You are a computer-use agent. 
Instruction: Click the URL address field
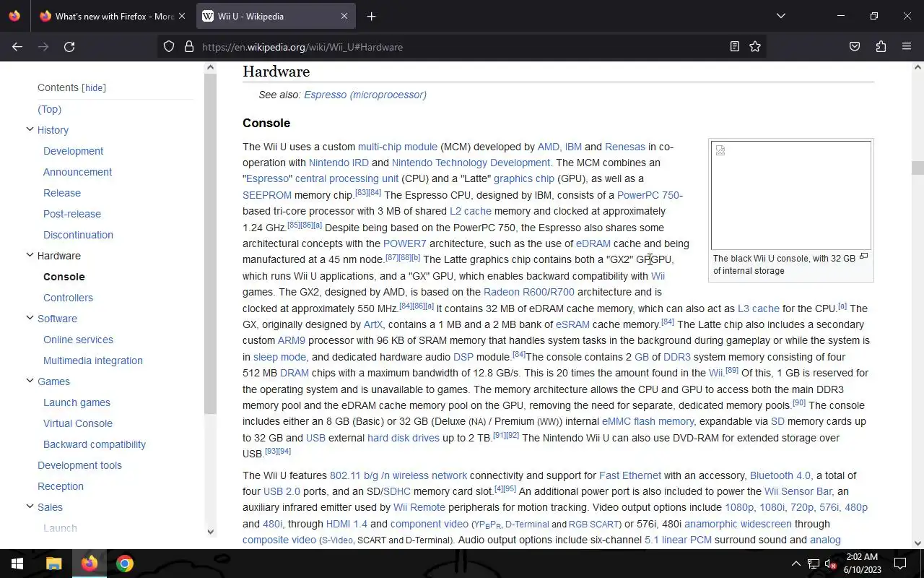[462, 47]
